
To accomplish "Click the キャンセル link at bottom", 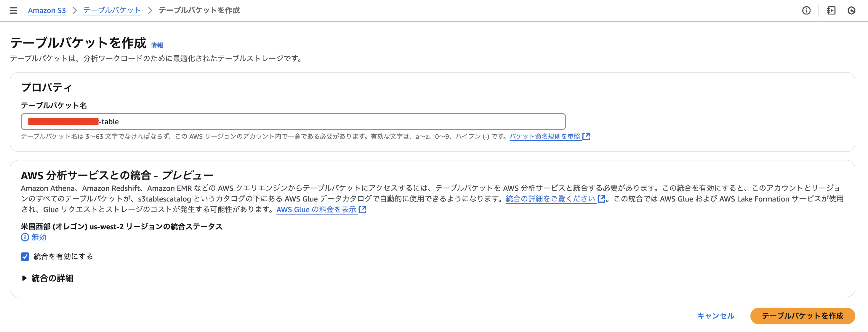I will pyautogui.click(x=715, y=316).
